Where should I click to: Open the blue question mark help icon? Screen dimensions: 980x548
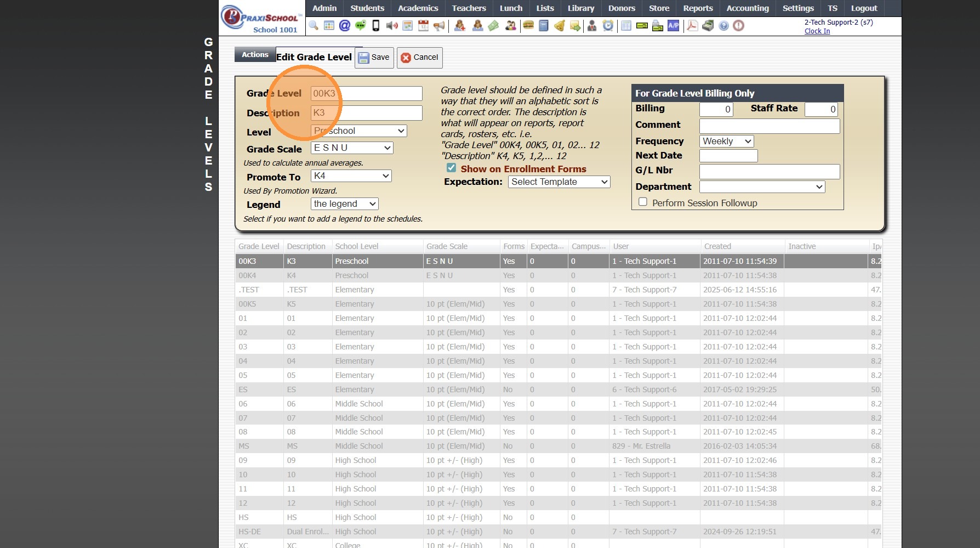pos(724,26)
